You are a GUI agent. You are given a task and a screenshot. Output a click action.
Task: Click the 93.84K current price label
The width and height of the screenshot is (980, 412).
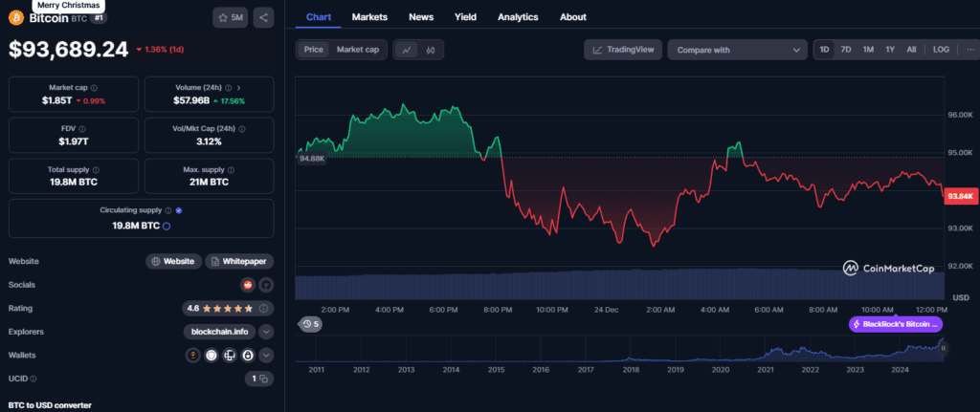[960, 196]
